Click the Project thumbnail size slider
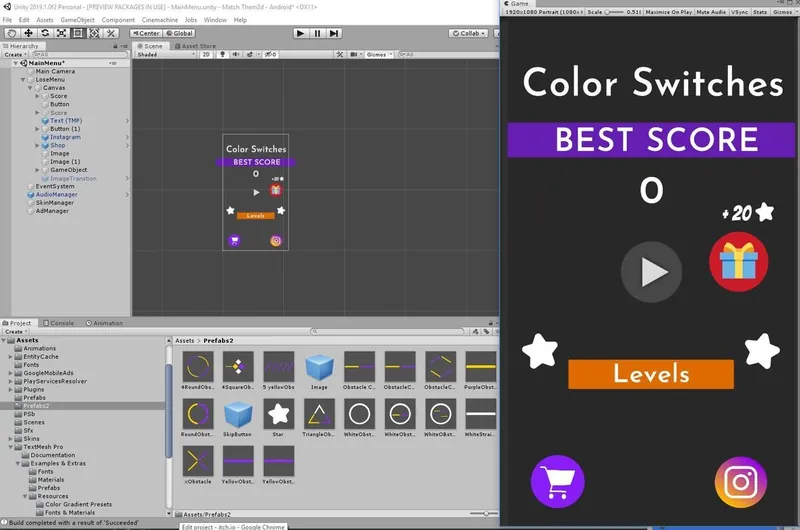Screen dimensions: 800x530 [484, 514]
